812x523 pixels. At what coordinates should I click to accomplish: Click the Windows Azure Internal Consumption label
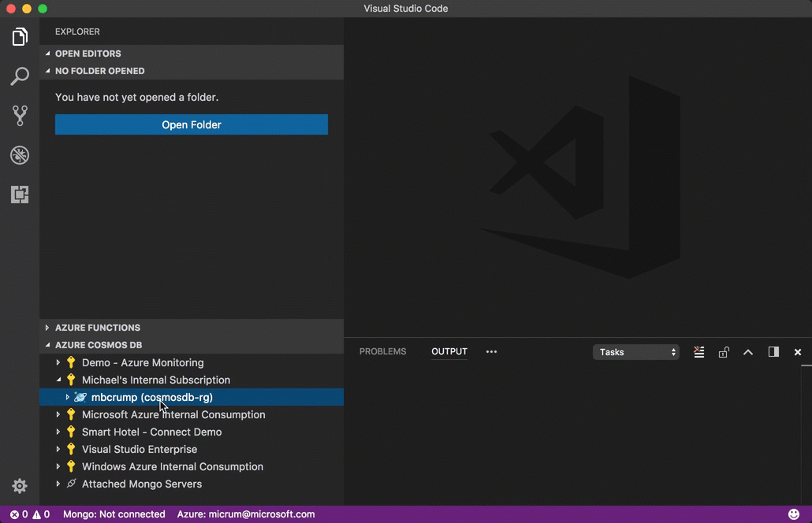pyautogui.click(x=173, y=466)
